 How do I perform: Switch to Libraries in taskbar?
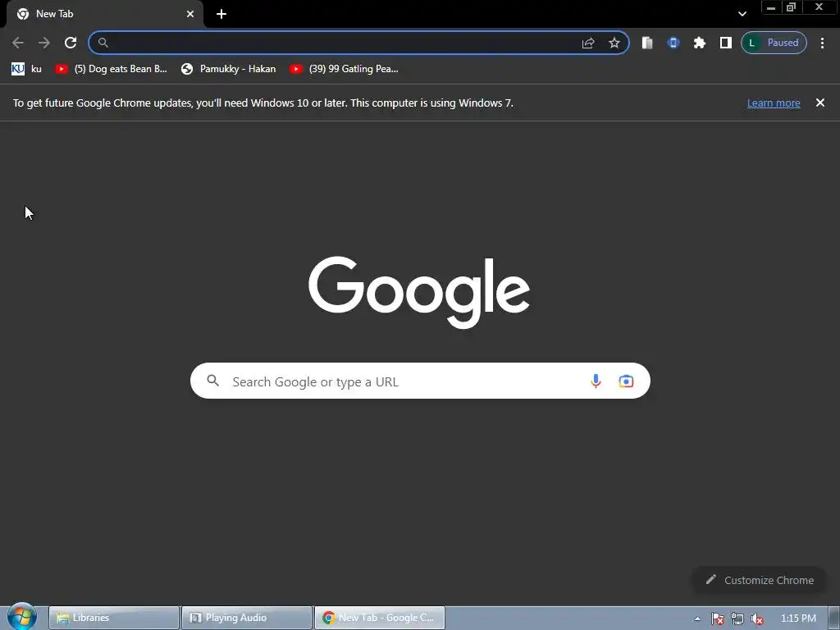point(113,618)
